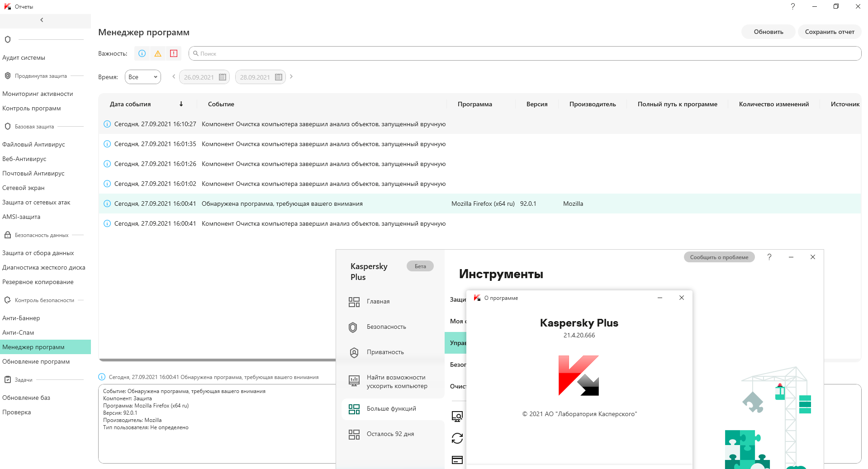Image resolution: width=868 pixels, height=469 pixels.
Task: Open Почтовый Антивирус report
Action: coord(33,173)
